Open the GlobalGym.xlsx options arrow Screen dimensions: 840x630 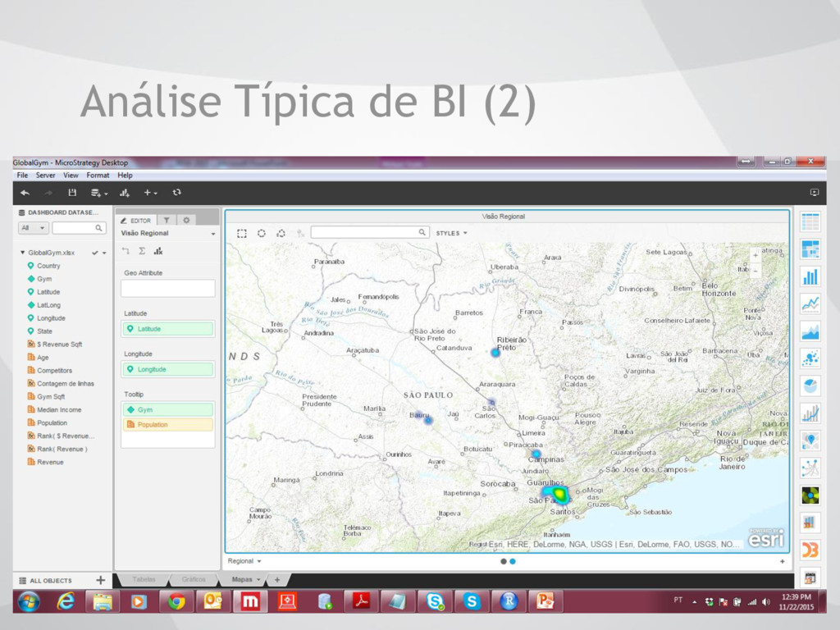104,253
